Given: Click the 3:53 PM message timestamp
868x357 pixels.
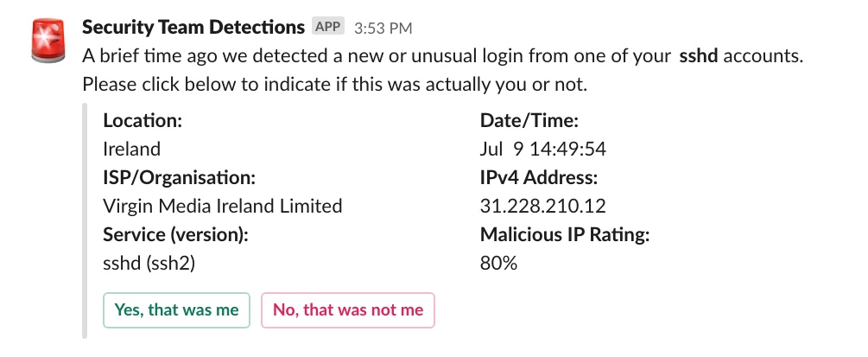Looking at the screenshot, I should click(x=383, y=28).
